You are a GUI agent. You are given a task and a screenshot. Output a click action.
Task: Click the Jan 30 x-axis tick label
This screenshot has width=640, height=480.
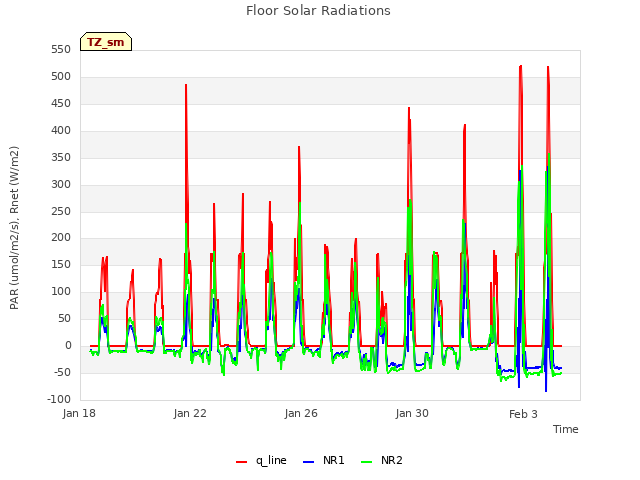pos(412,413)
